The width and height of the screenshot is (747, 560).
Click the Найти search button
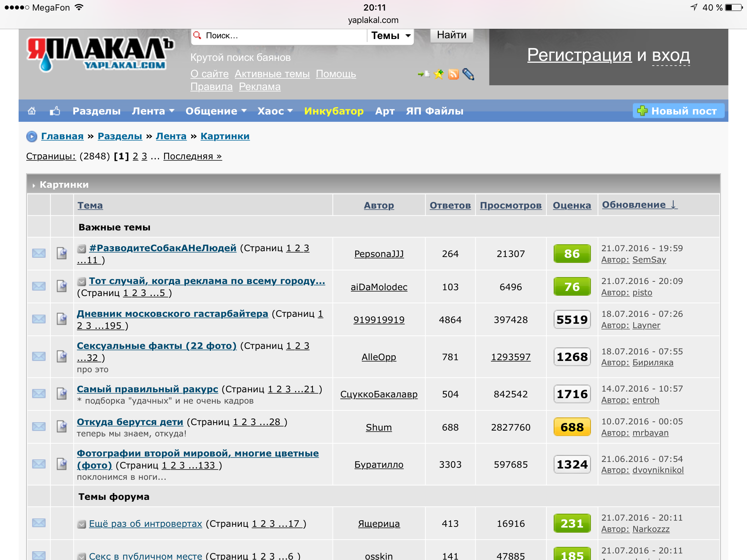[452, 35]
